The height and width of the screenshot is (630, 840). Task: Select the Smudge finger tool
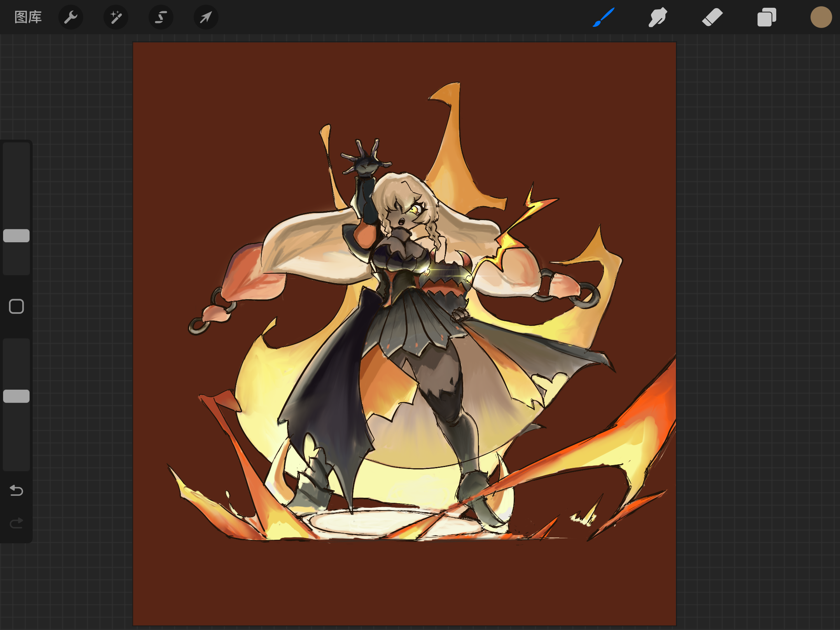pyautogui.click(x=658, y=17)
